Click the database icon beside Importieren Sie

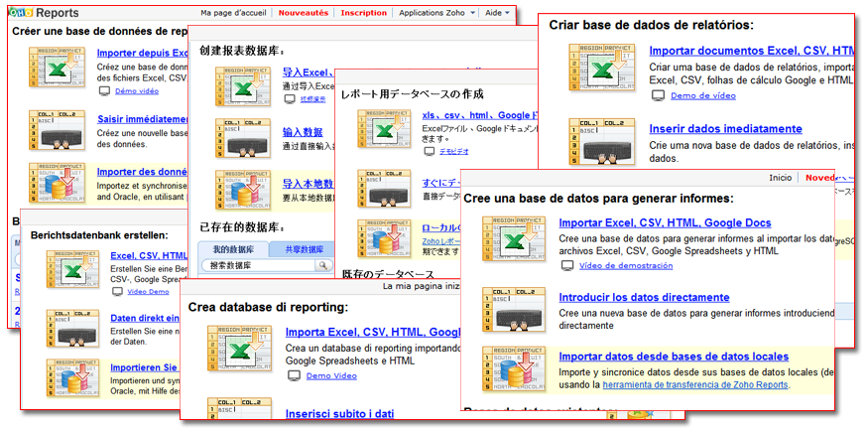point(72,378)
